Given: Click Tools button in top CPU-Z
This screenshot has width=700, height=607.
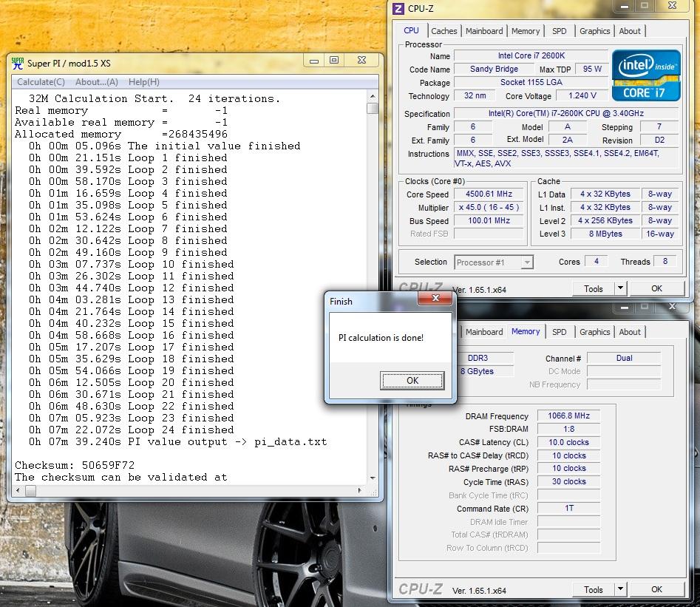Looking at the screenshot, I should [594, 288].
